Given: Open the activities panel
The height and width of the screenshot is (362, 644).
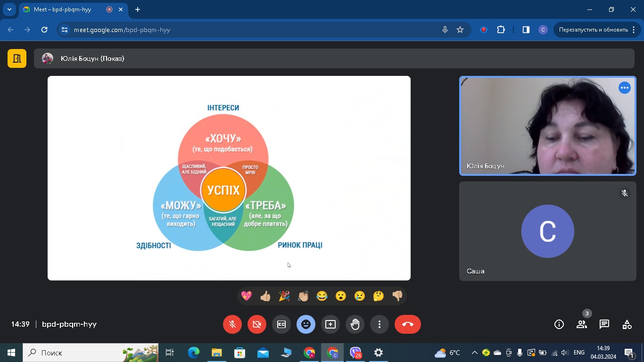Looking at the screenshot, I should click(x=627, y=324).
